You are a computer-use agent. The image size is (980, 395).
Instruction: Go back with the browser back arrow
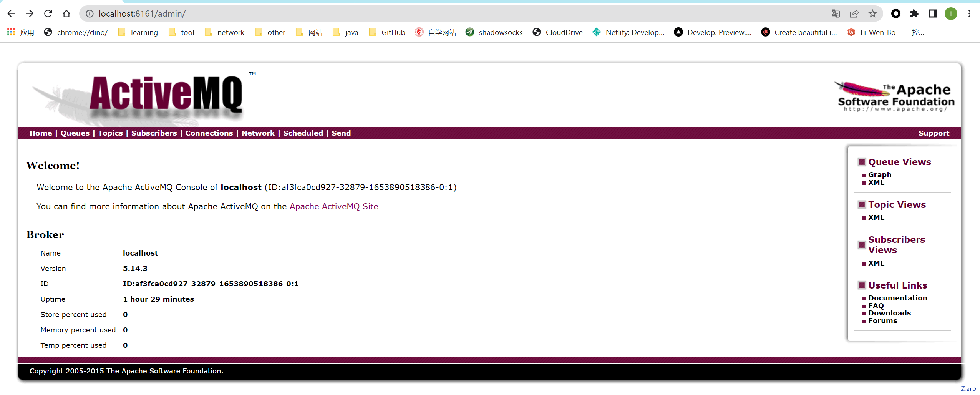[x=11, y=13]
